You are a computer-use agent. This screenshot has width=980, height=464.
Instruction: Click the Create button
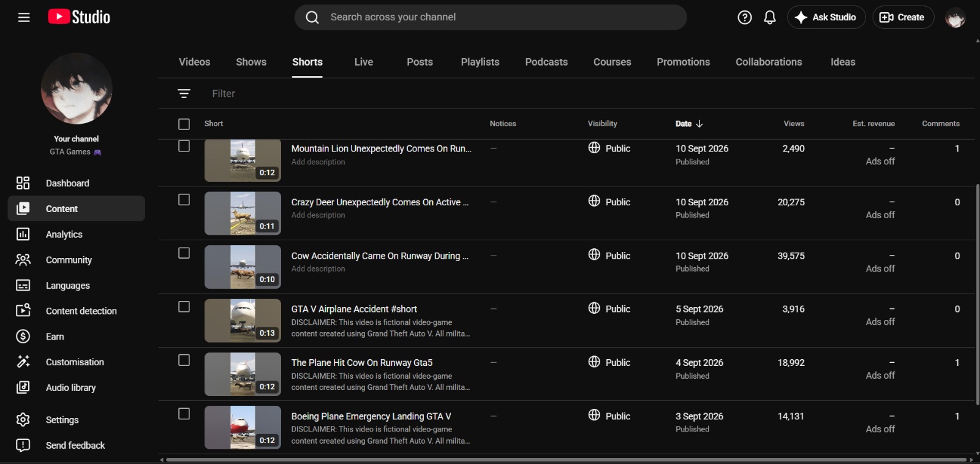pyautogui.click(x=903, y=17)
